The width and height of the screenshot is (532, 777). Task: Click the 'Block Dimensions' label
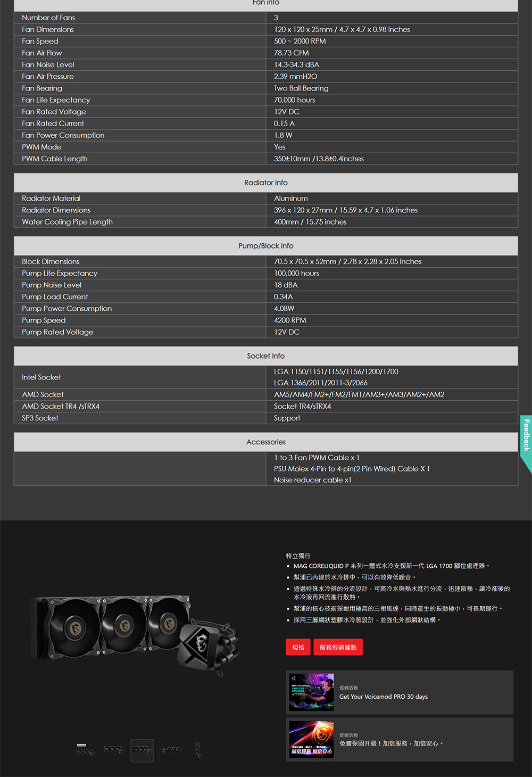point(51,261)
